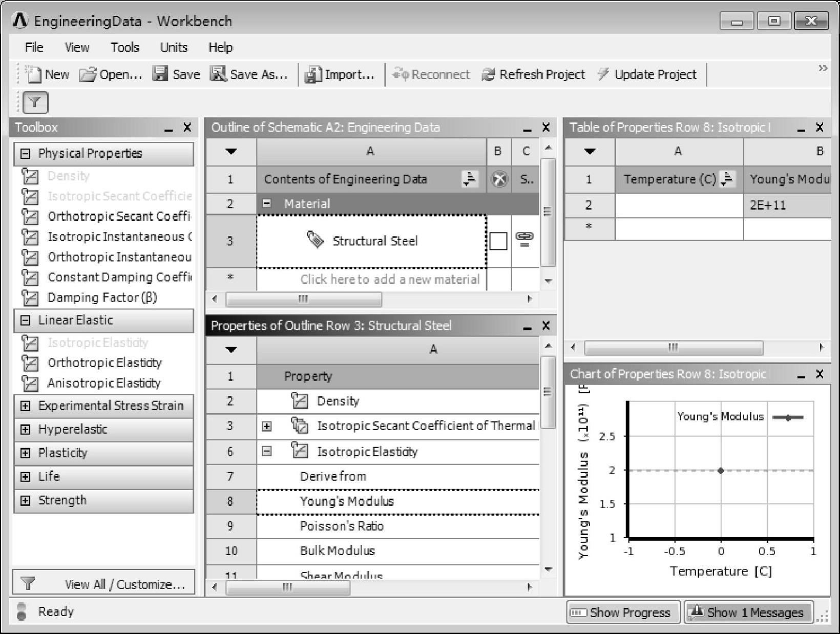Collapse the Isotropic Elasticity property row
840x634 pixels.
point(267,452)
